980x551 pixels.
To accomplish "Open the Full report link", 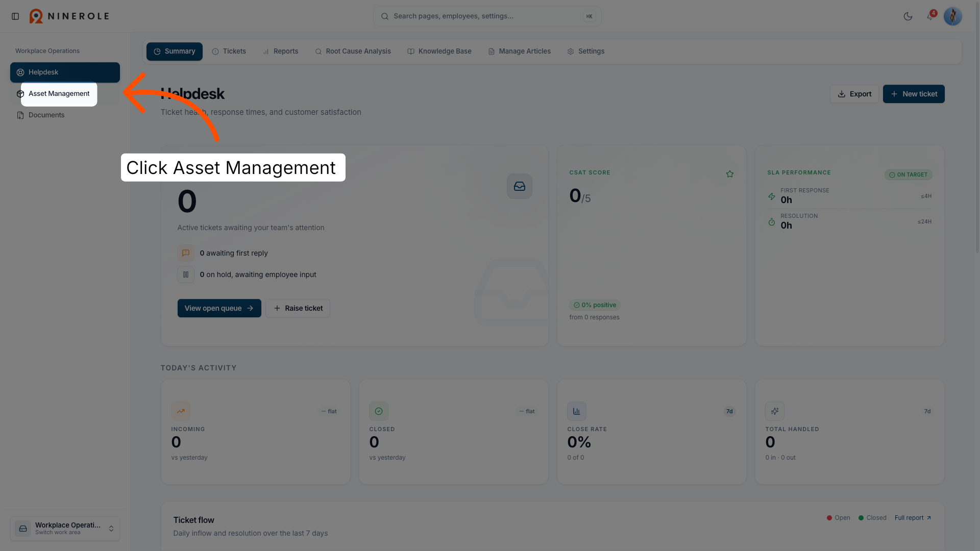I will 913,518.
